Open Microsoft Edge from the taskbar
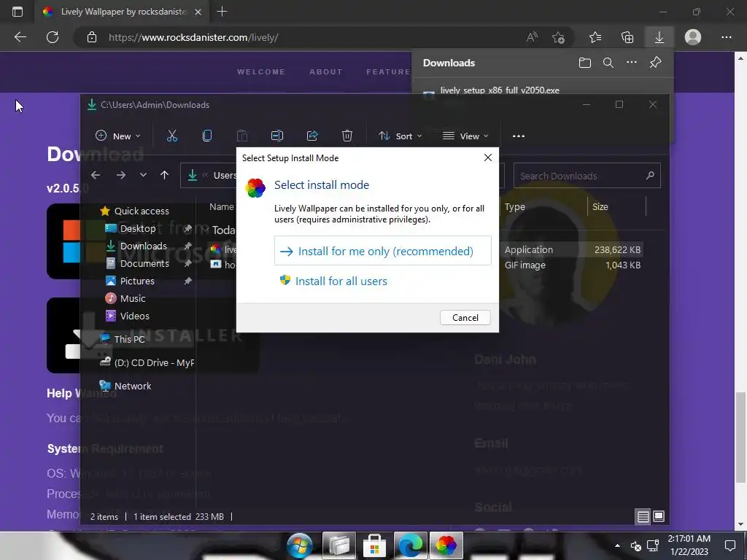747x560 pixels. pos(410,545)
